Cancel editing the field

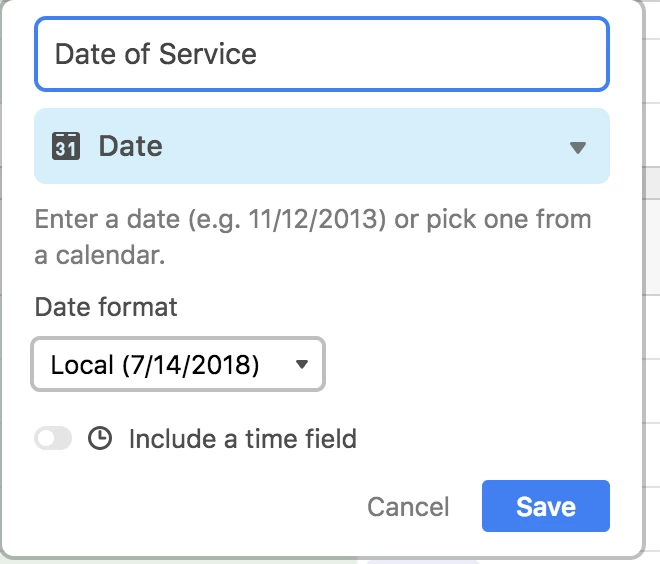pos(408,507)
